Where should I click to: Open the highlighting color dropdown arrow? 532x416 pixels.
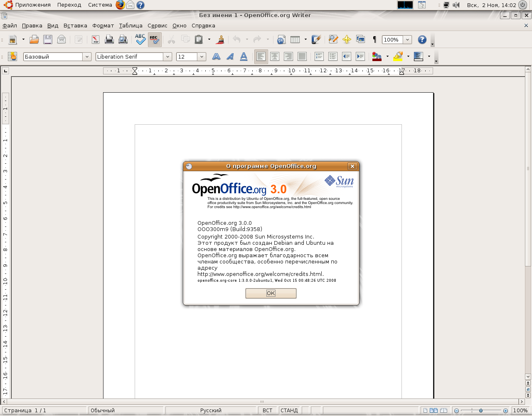click(408, 57)
